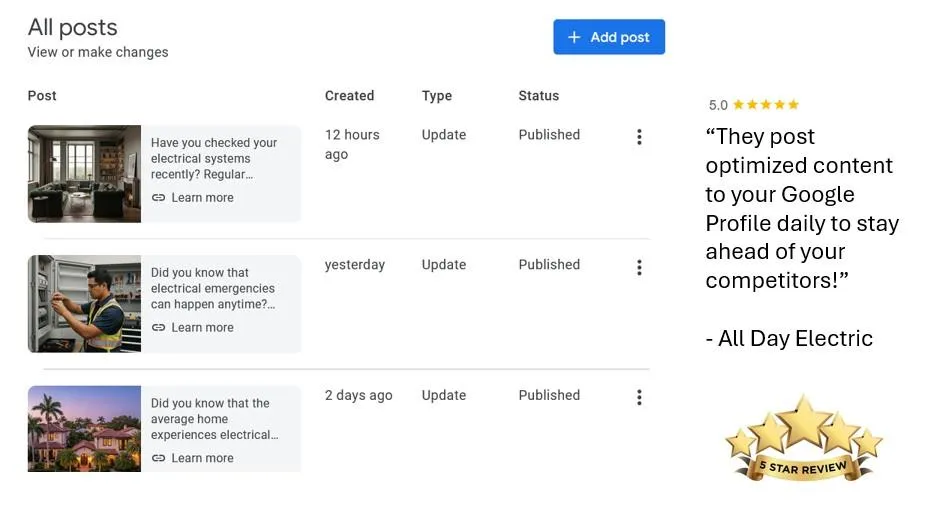This screenshot has height=509, width=930.
Task: Click Learn more on average home post
Action: tap(202, 458)
